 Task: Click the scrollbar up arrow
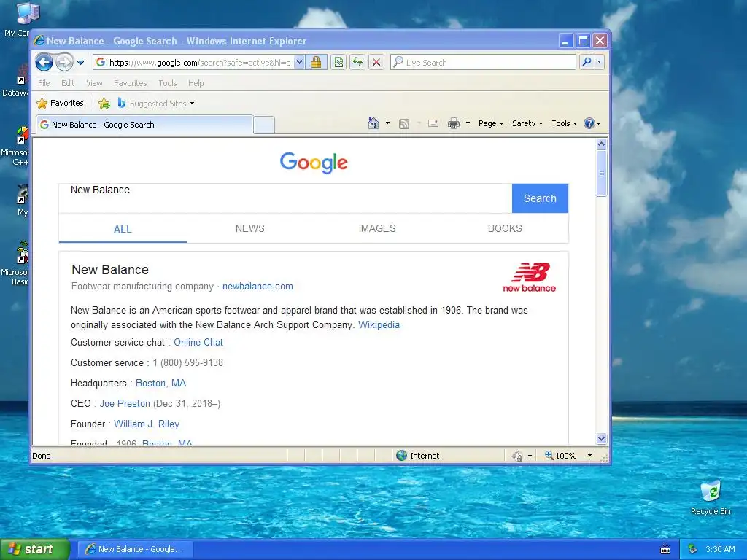click(601, 144)
